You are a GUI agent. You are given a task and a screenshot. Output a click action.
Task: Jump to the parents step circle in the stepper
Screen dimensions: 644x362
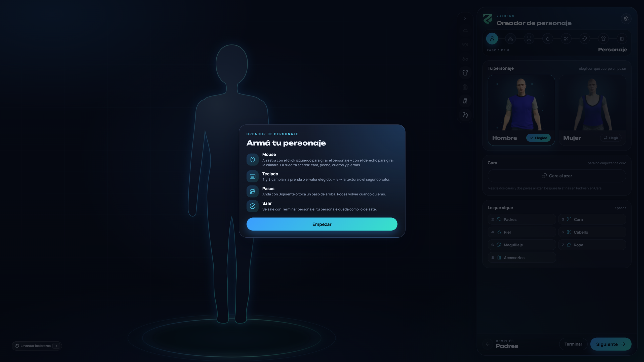tap(510, 39)
